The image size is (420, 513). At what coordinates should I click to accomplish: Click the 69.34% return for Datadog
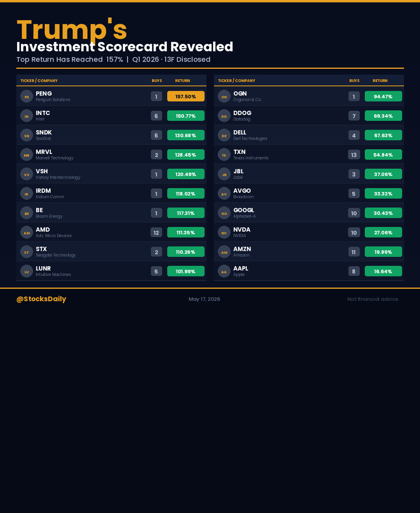pos(383,116)
